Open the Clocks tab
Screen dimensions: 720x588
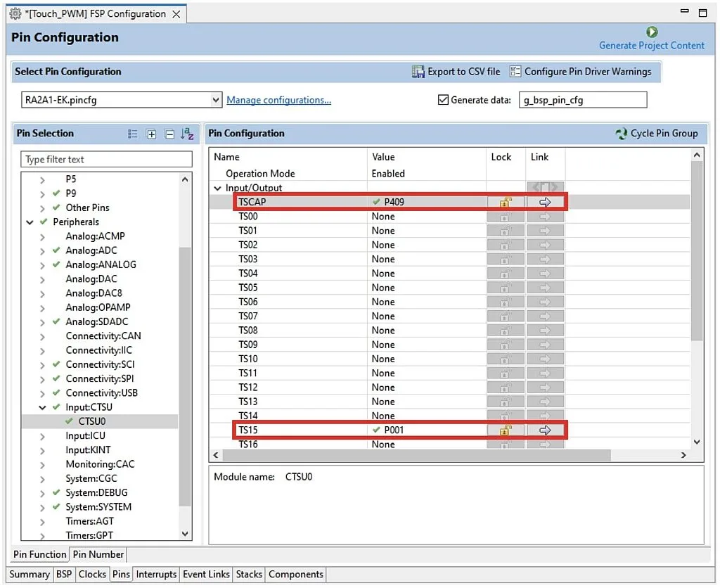[92, 574]
